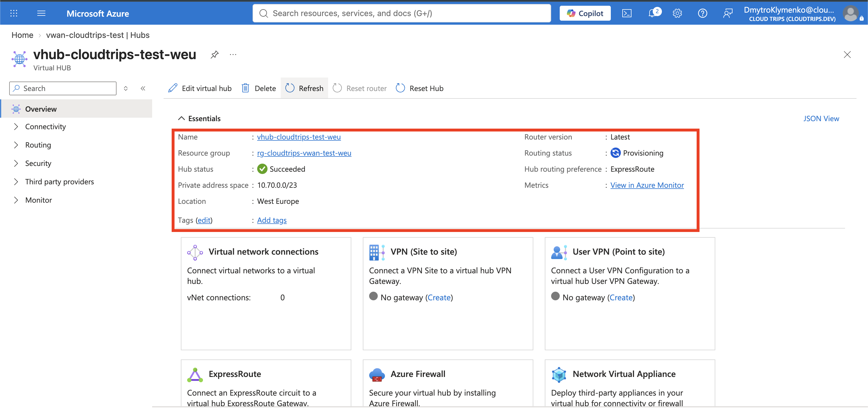Viewport: 868px width, 418px height.
Task: Collapse the sidebar menu with double chevron
Action: tap(143, 88)
